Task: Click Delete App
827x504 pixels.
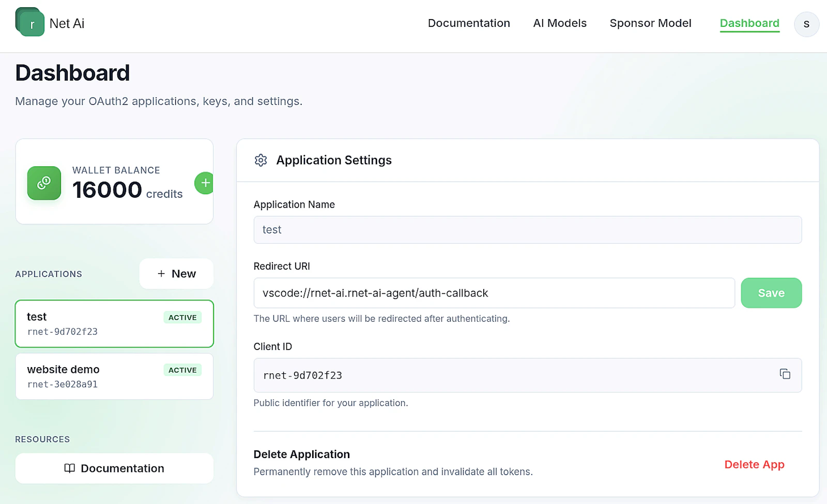Action: click(x=754, y=464)
